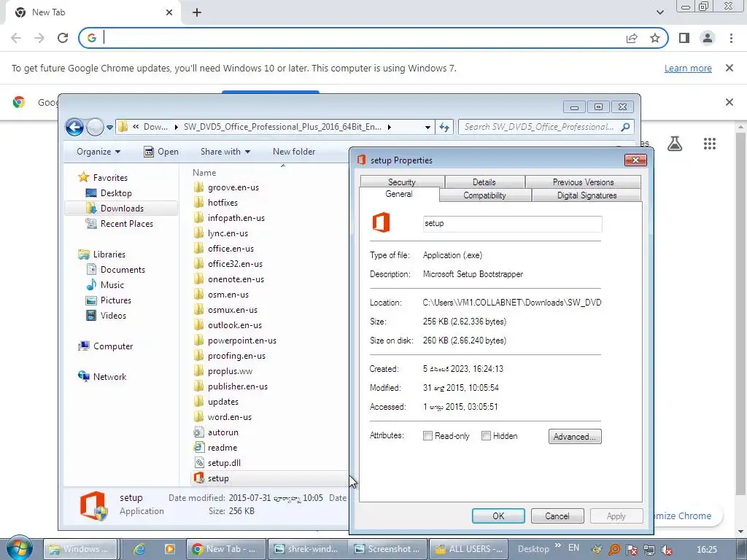This screenshot has height=560, width=747.
Task: Select the updates folder
Action: 223,402
